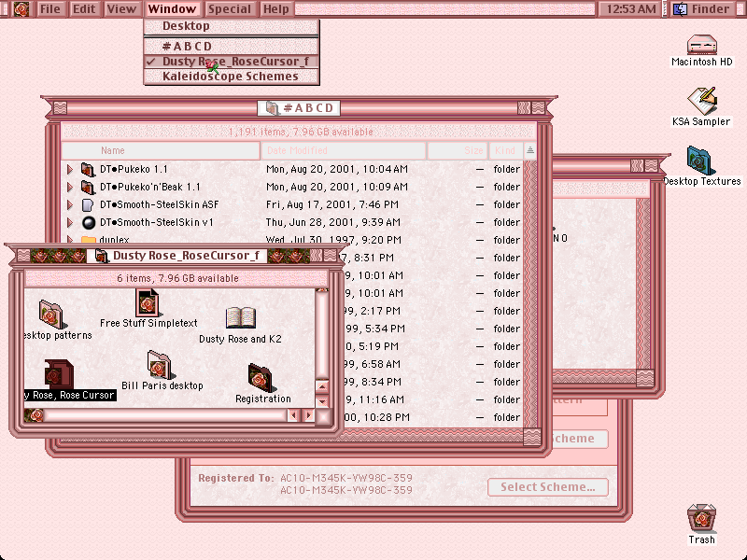Screen dimensions: 747x560
Task: Open the Macintosh HD drive icon
Action: [702, 45]
